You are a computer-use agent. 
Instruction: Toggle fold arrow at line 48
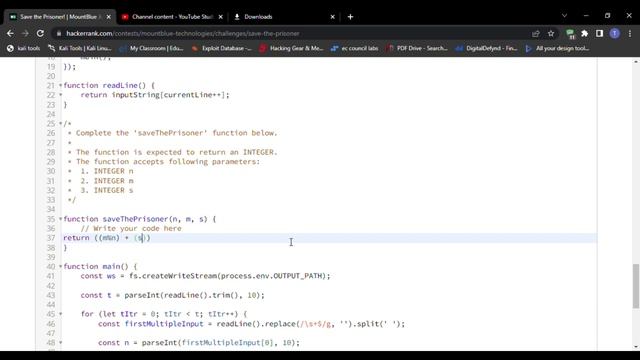point(60,343)
